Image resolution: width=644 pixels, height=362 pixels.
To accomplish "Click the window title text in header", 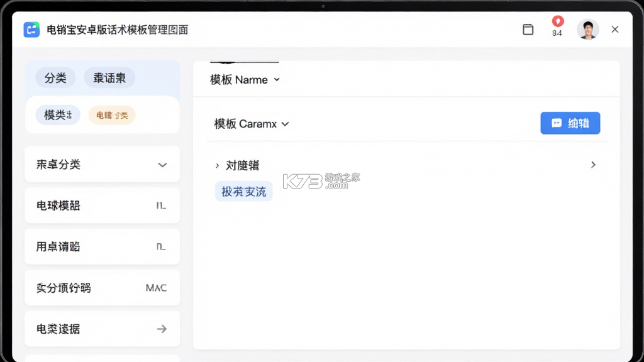I will (118, 30).
